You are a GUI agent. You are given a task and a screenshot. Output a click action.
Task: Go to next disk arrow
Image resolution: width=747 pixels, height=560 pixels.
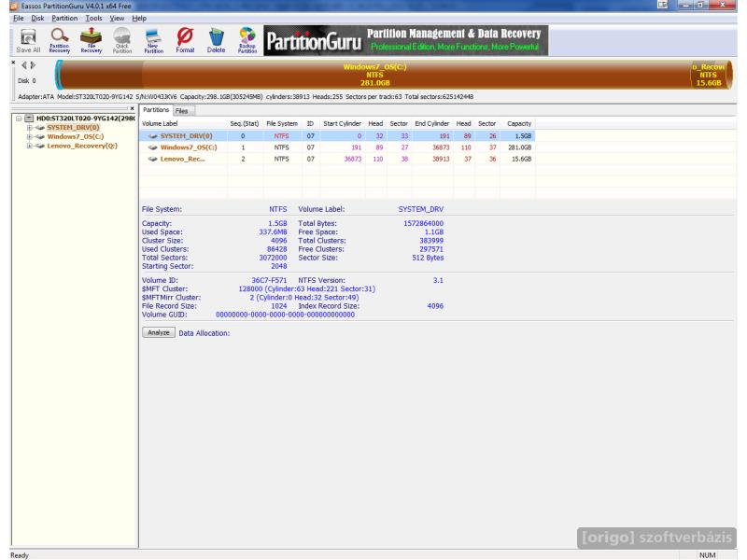pos(33,65)
